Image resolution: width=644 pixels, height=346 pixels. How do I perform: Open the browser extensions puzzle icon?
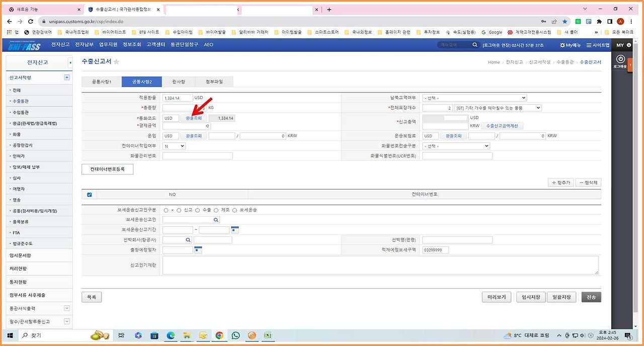[599, 22]
